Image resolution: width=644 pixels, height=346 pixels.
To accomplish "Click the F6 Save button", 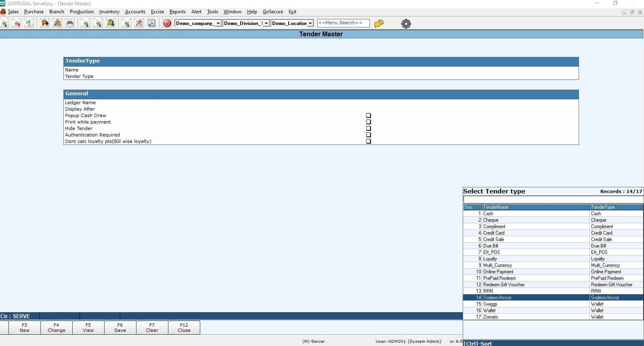I will point(120,327).
